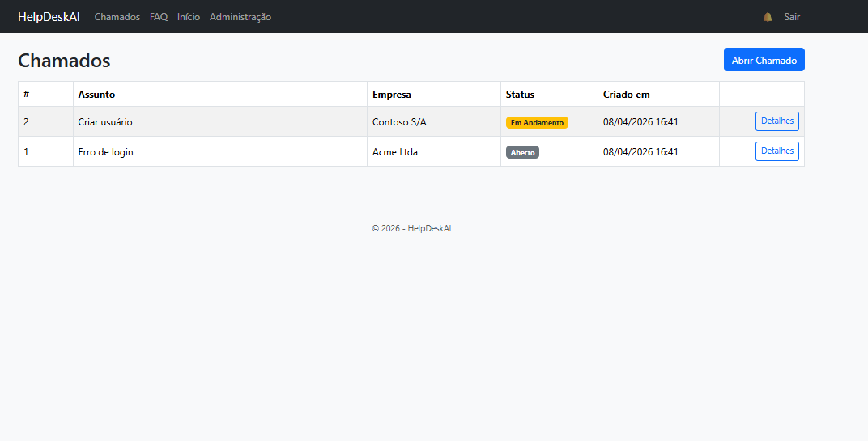The width and height of the screenshot is (868, 441).
Task: Open the HelpDeskAI brand link
Action: point(49,17)
